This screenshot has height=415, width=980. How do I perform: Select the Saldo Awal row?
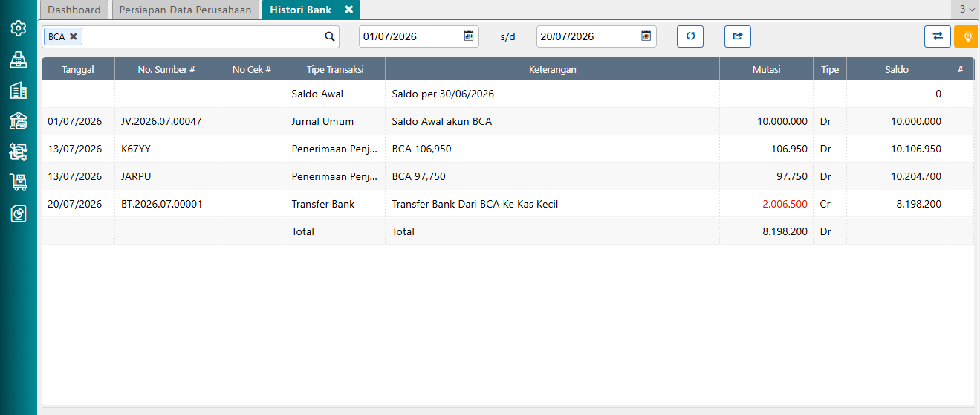[507, 94]
